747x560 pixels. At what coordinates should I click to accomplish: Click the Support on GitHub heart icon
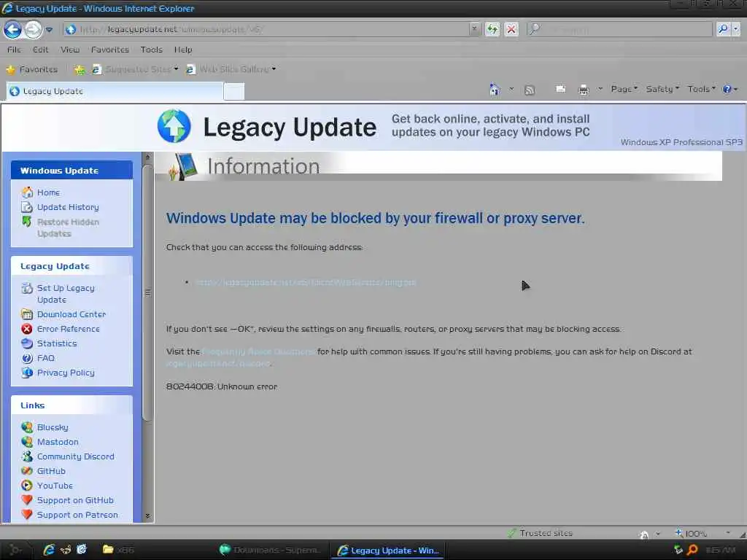point(27,500)
